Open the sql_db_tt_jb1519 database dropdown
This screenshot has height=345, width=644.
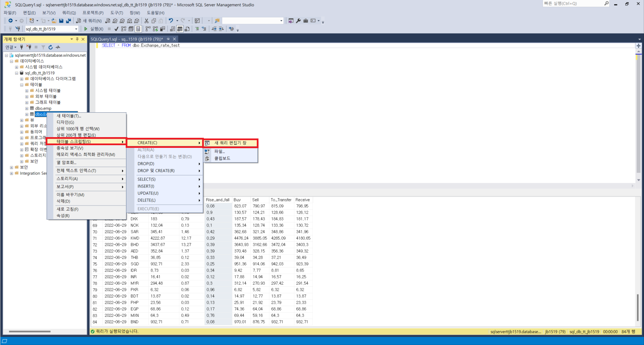(x=76, y=29)
